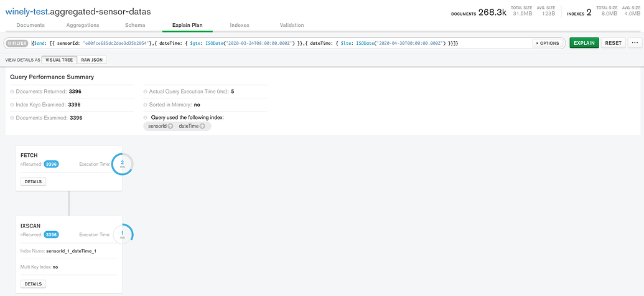Click the ascending arrow on dateTime index key

[x=202, y=127]
